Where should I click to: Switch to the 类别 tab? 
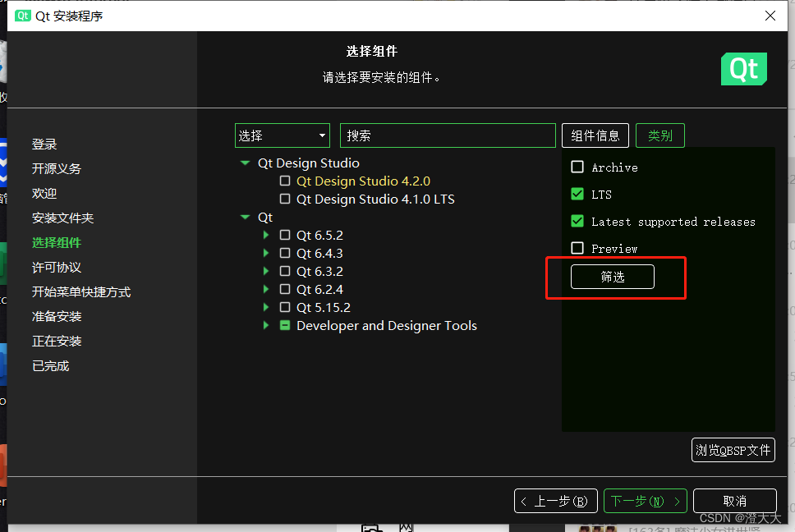click(x=660, y=135)
